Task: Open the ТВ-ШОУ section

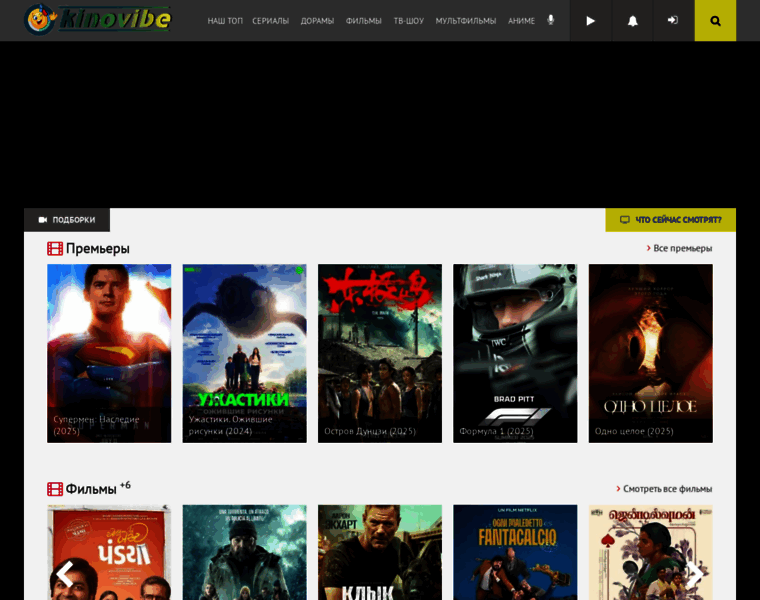Action: tap(409, 21)
